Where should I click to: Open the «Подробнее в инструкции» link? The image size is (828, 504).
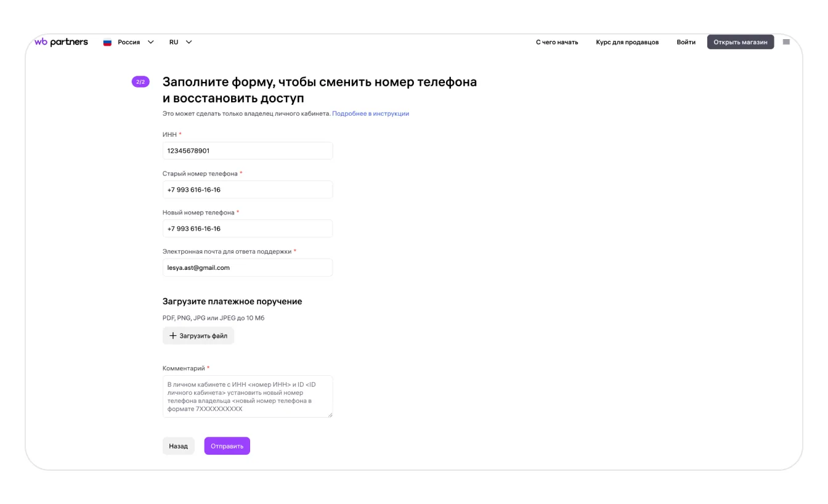coord(370,113)
